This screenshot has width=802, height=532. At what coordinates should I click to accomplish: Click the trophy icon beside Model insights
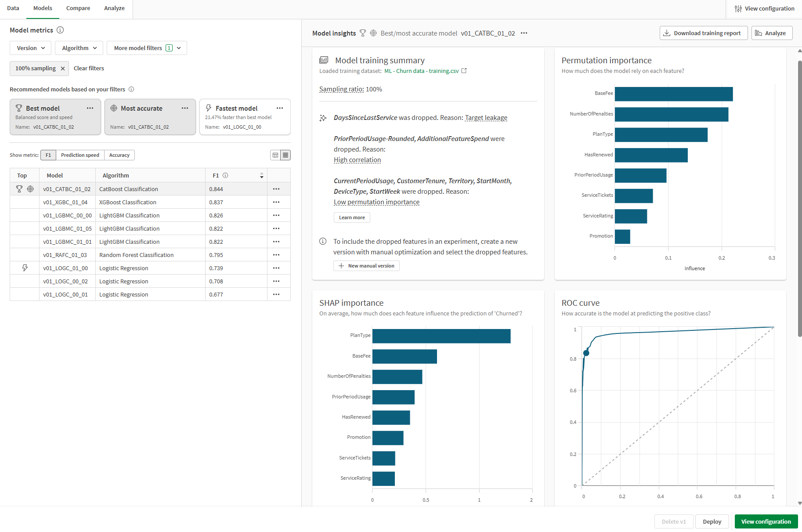(363, 33)
